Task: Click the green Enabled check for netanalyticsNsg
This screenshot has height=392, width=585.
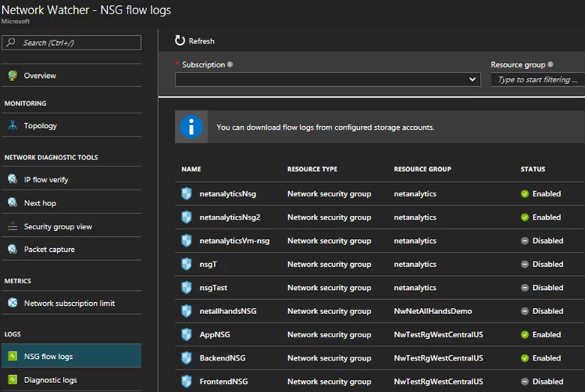Action: tap(524, 193)
